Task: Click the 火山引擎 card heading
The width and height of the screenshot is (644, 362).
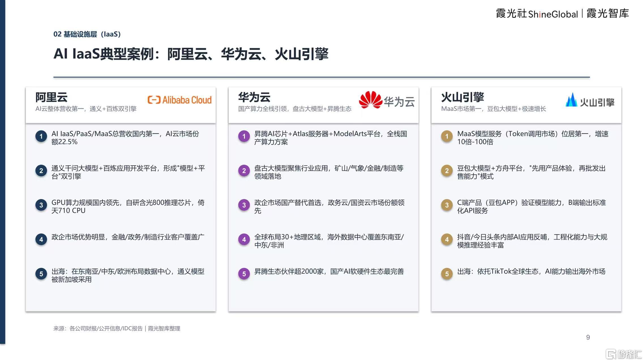Action: 463,97
